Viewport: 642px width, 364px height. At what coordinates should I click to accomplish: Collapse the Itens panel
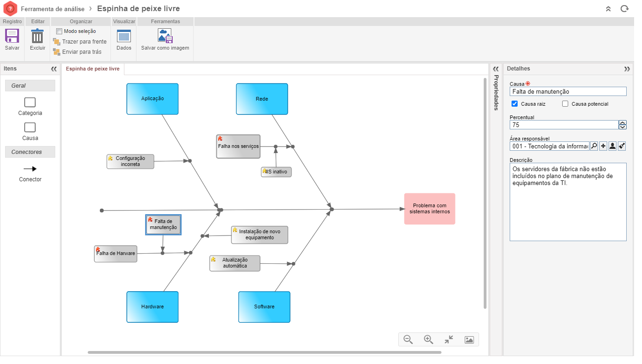tap(54, 69)
